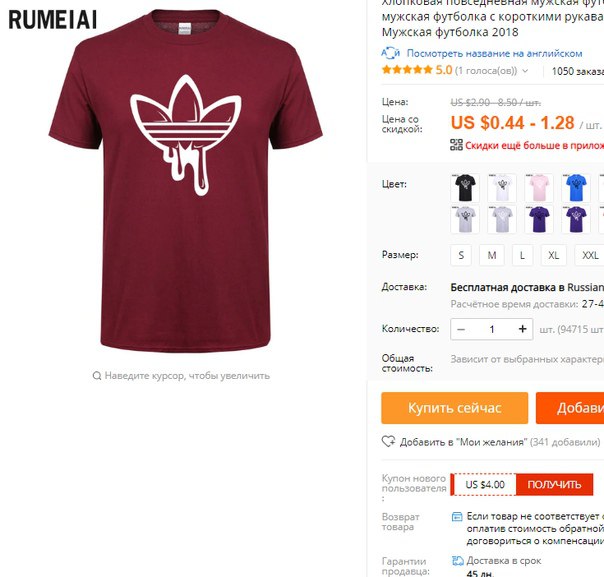This screenshot has height=577, width=604.
Task: Select the black t-shirt color swatch
Action: point(465,188)
